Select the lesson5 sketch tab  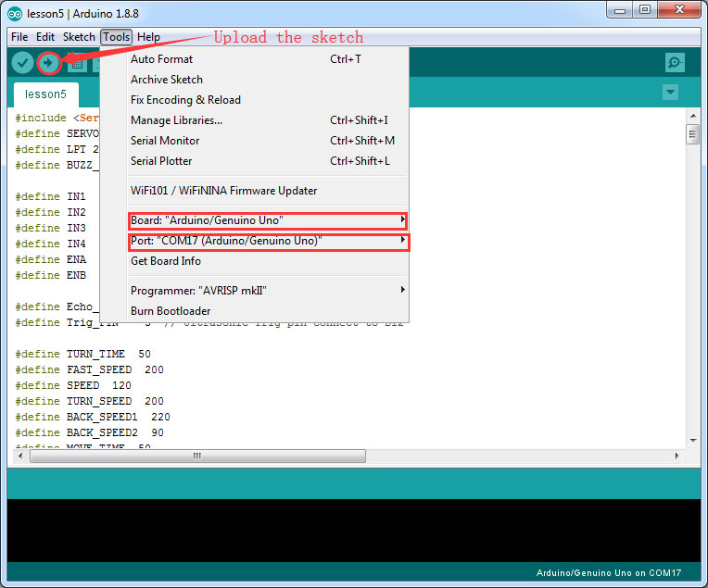(x=45, y=94)
